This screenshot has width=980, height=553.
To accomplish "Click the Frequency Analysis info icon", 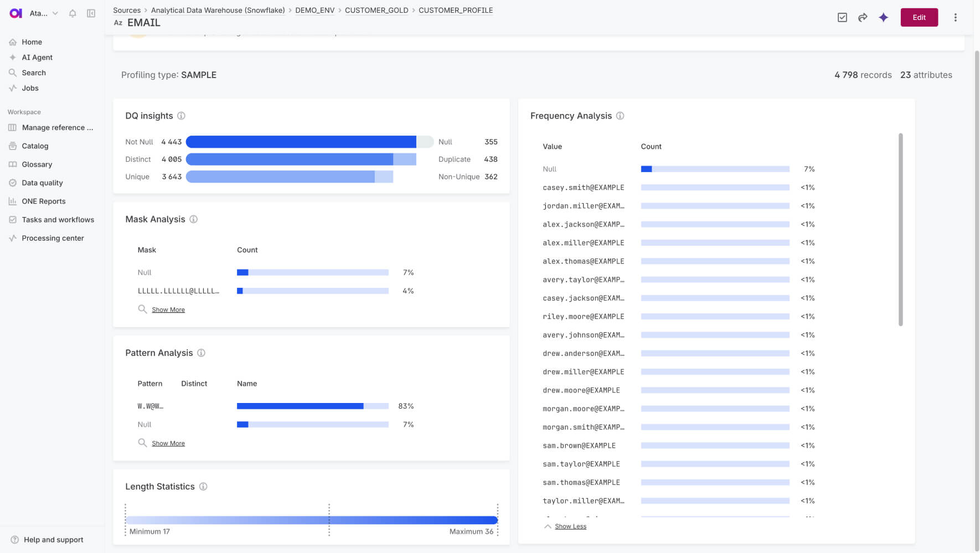I will (x=620, y=116).
